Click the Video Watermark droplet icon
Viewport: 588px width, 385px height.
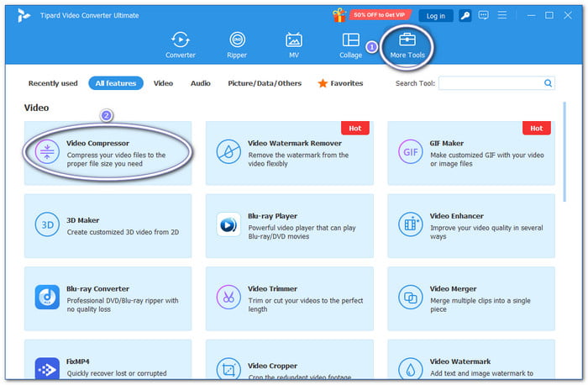click(410, 368)
